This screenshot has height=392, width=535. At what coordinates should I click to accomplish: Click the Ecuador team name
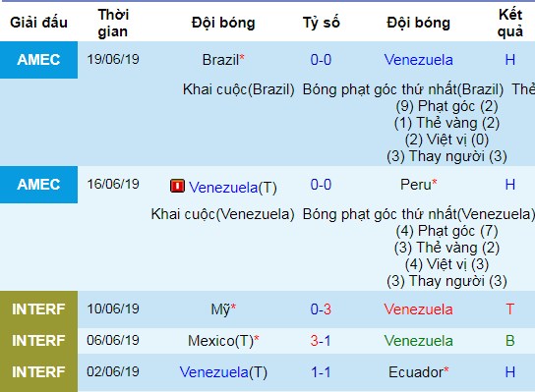click(416, 372)
